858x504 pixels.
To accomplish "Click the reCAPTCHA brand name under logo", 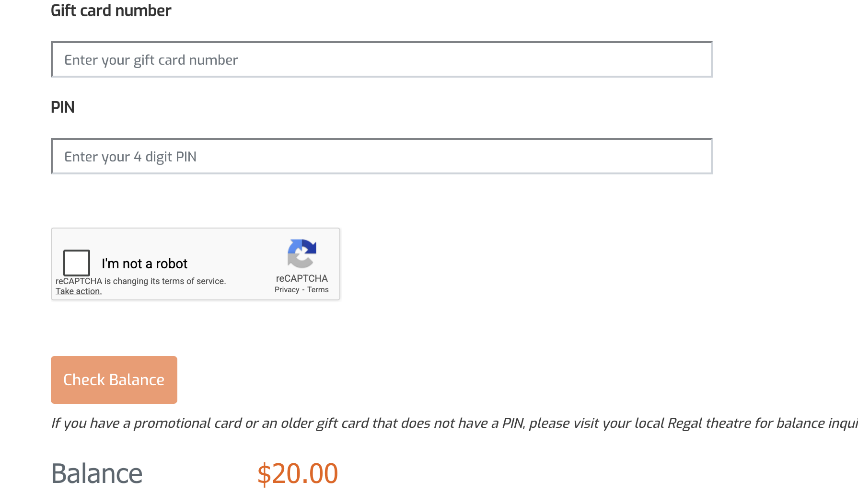I will [x=301, y=278].
